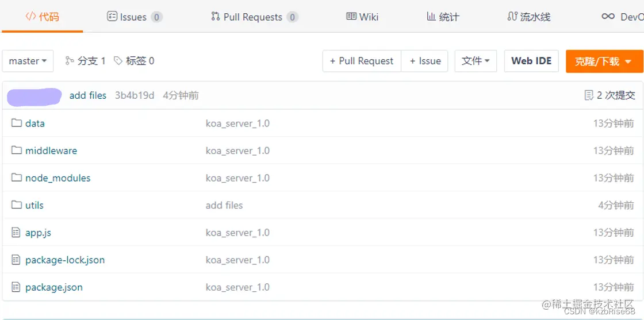This screenshot has width=644, height=320.
Task: Click the + Pull Request button
Action: [x=362, y=61]
